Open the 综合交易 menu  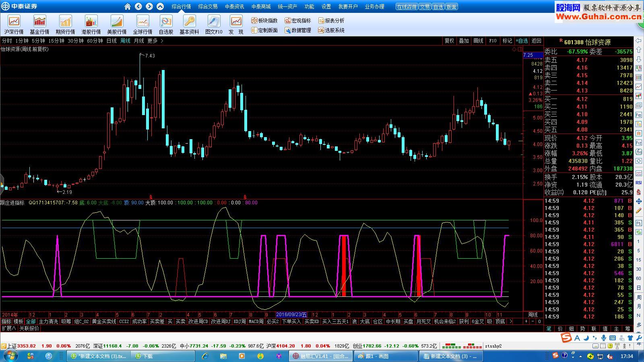tap(208, 6)
